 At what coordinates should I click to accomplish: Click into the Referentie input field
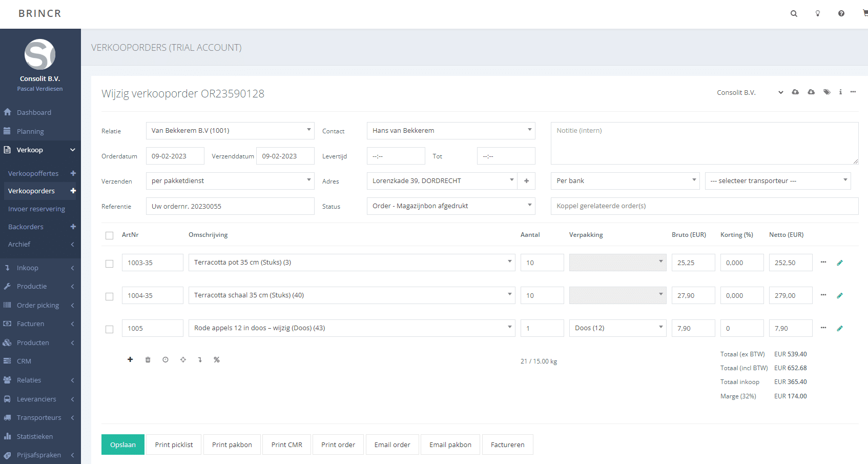[230, 206]
